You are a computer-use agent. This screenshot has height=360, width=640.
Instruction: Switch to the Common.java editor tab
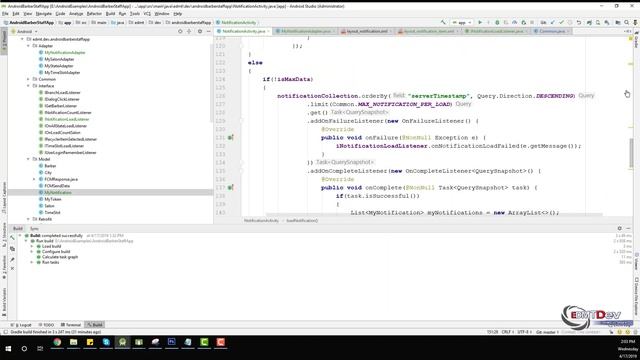[551, 31]
